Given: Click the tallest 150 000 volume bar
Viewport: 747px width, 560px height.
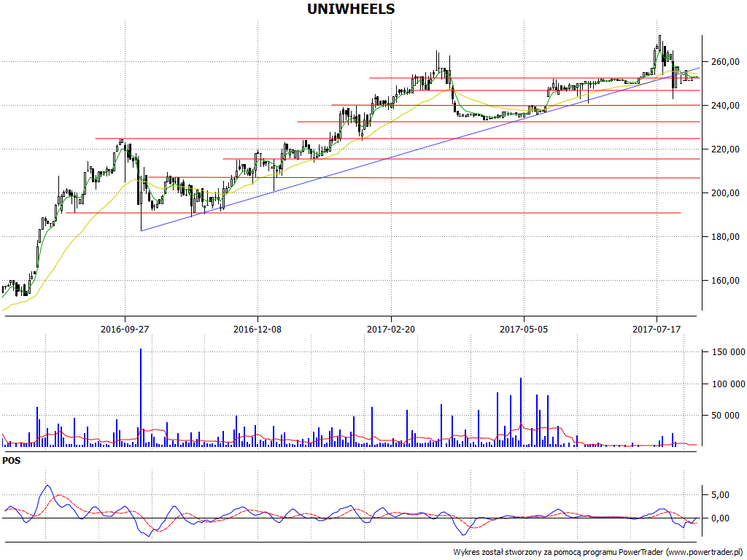Looking at the screenshot, I should [x=141, y=397].
